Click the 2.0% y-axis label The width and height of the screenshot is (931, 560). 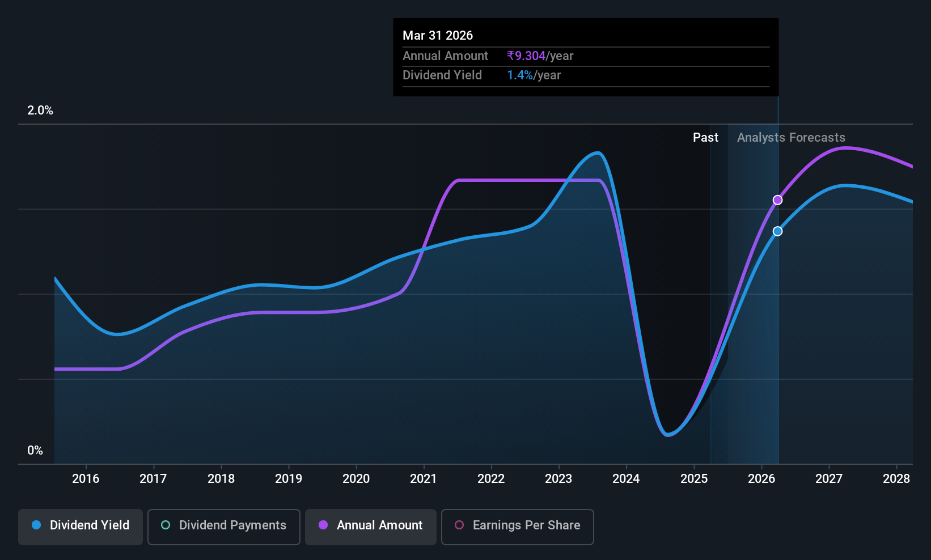pos(40,111)
